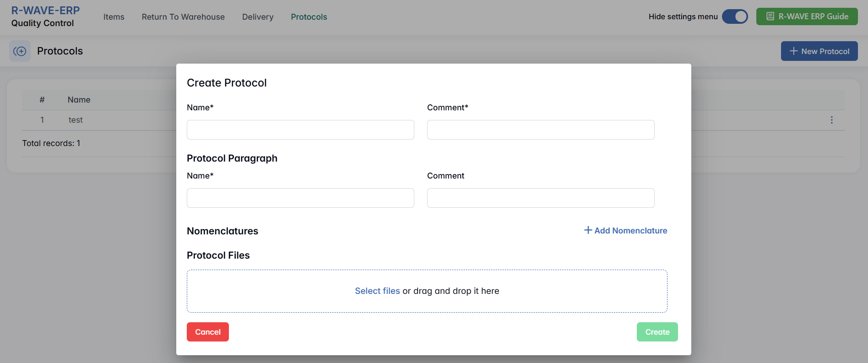
Task: Click the 'Protocol Paragraph' section heading
Action: 232,158
